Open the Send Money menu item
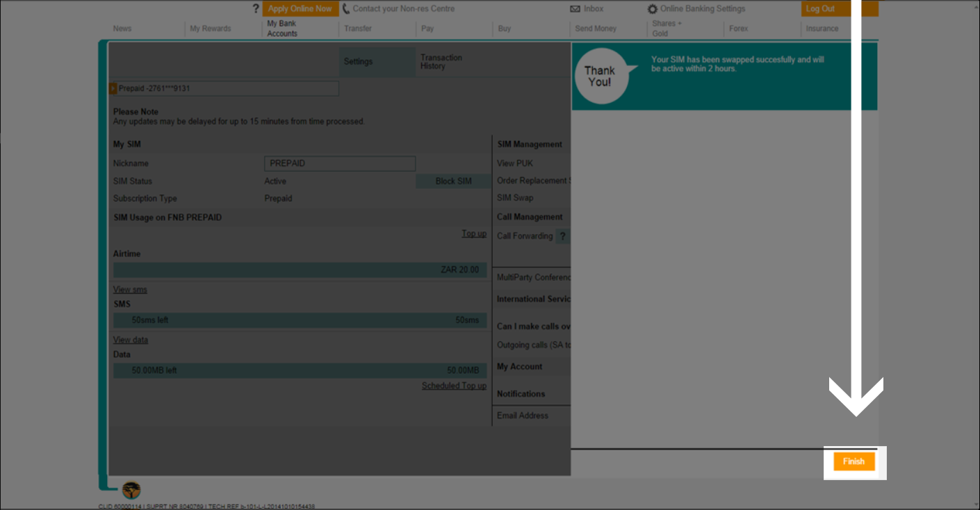The width and height of the screenshot is (980, 510). [x=596, y=28]
